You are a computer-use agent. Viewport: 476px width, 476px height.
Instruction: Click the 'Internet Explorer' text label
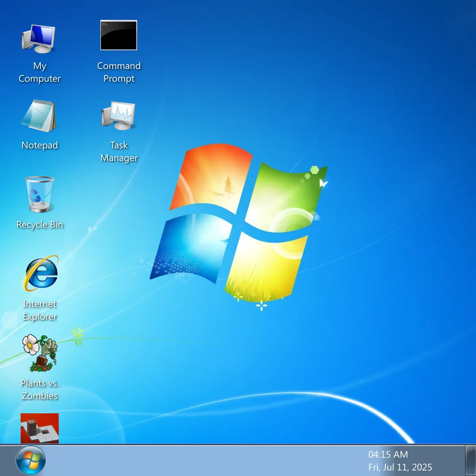(40, 310)
